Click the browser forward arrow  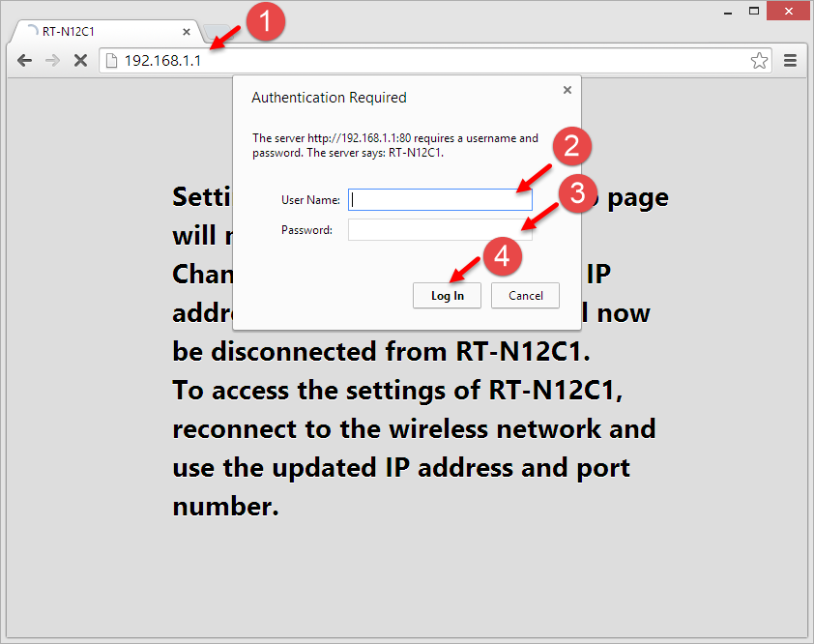52,61
